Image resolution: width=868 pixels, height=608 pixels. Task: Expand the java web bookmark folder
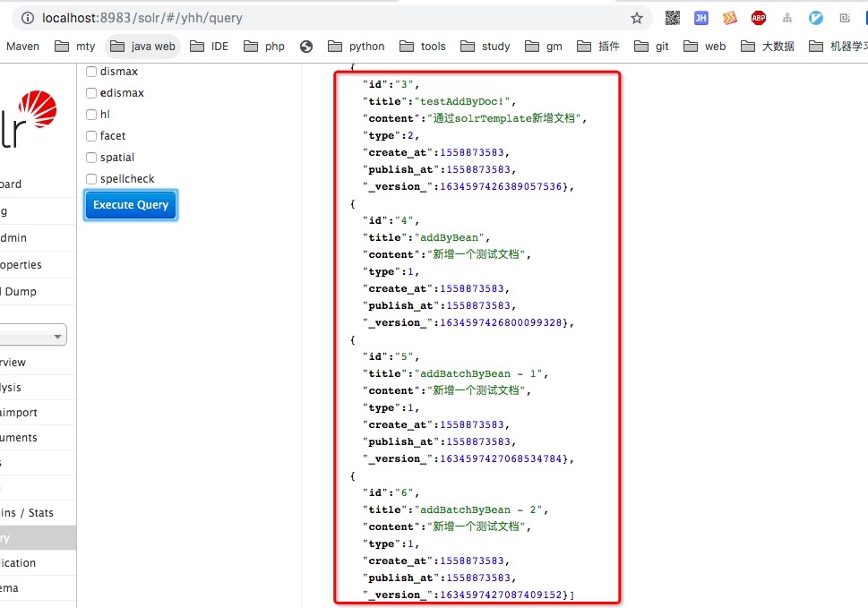point(142,47)
